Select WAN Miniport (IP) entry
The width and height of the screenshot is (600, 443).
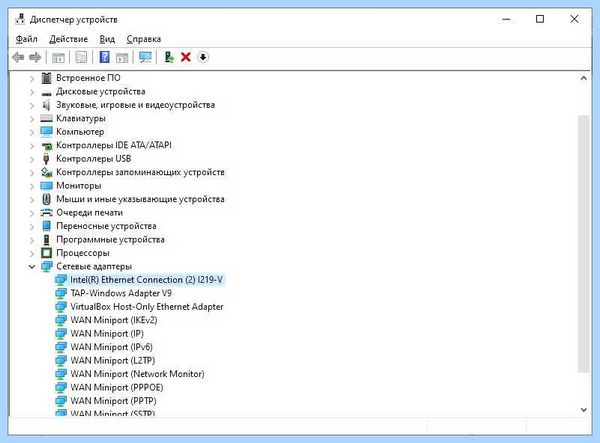click(107, 334)
